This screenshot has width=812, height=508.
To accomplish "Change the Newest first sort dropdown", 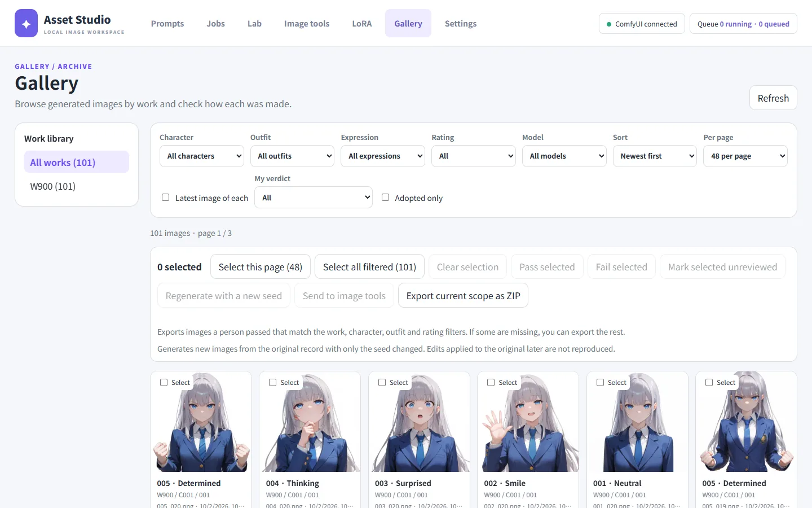I will (655, 156).
